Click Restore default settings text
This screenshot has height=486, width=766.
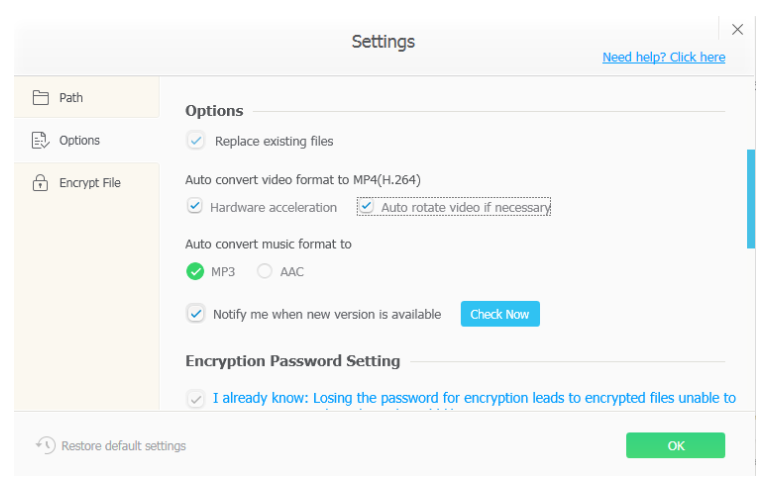tap(124, 446)
